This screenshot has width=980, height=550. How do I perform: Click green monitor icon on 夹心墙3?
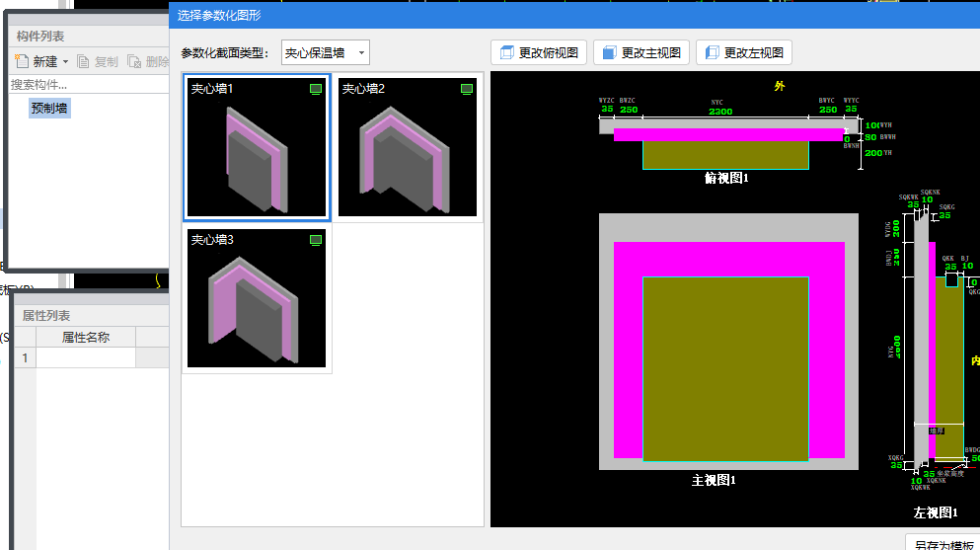tap(316, 240)
